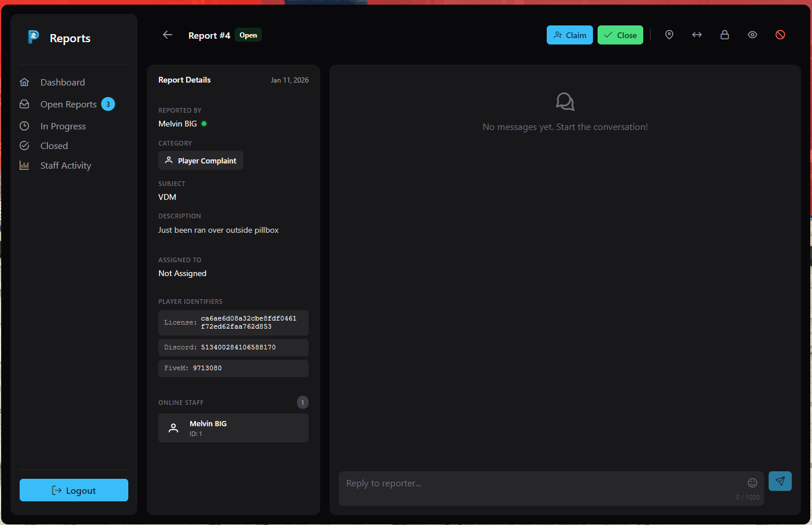Click the Report Details heading
812x525 pixels.
tap(184, 80)
